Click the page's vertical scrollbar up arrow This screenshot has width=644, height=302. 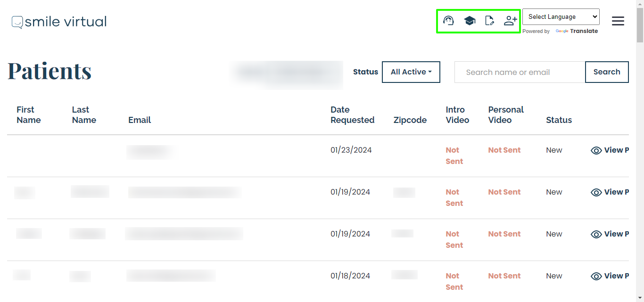640,4
